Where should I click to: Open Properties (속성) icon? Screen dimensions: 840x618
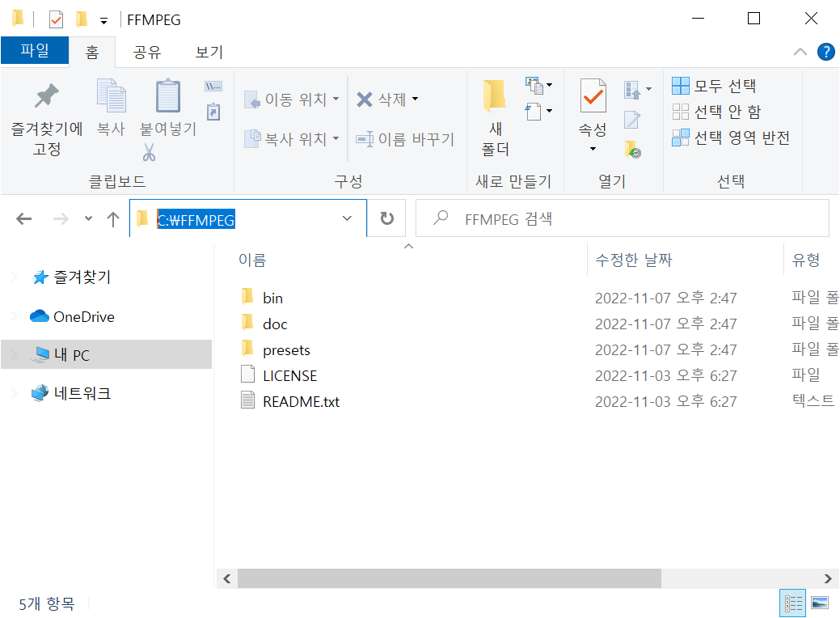tap(593, 96)
